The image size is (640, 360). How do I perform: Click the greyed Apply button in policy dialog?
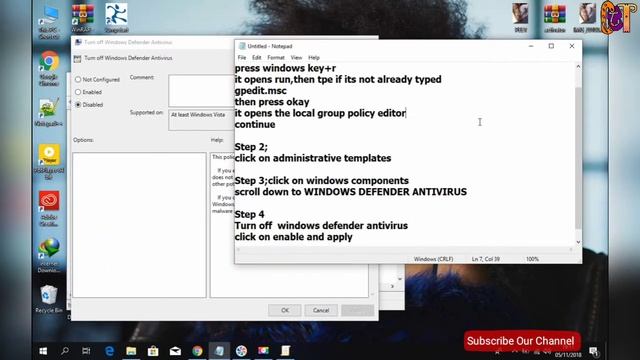358,310
